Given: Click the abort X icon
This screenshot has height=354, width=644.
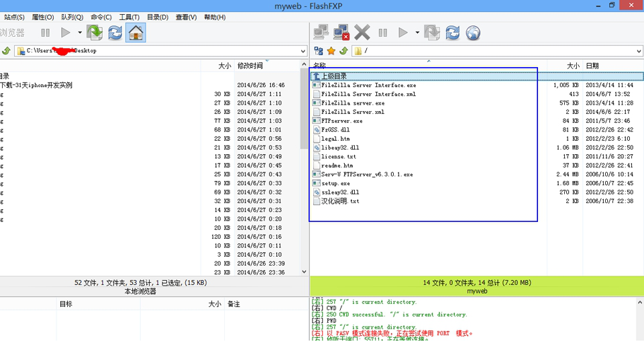Looking at the screenshot, I should point(362,32).
